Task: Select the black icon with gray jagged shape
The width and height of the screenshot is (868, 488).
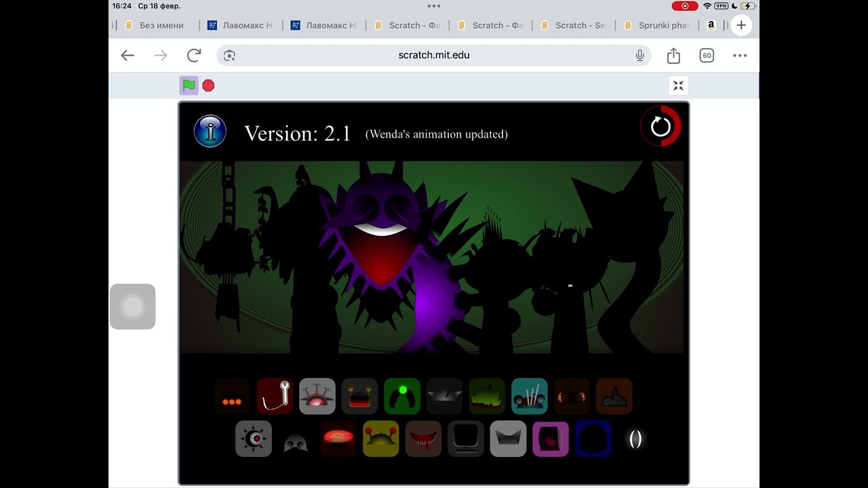Action: click(x=444, y=396)
